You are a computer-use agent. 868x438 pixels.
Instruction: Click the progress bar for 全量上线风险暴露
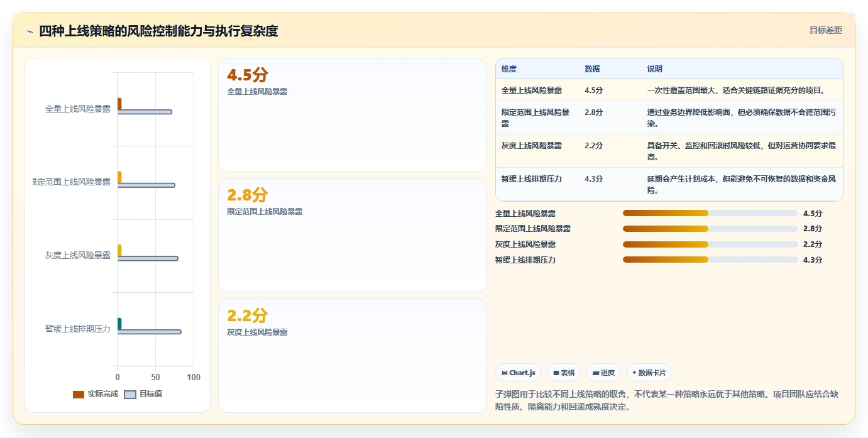[710, 213]
